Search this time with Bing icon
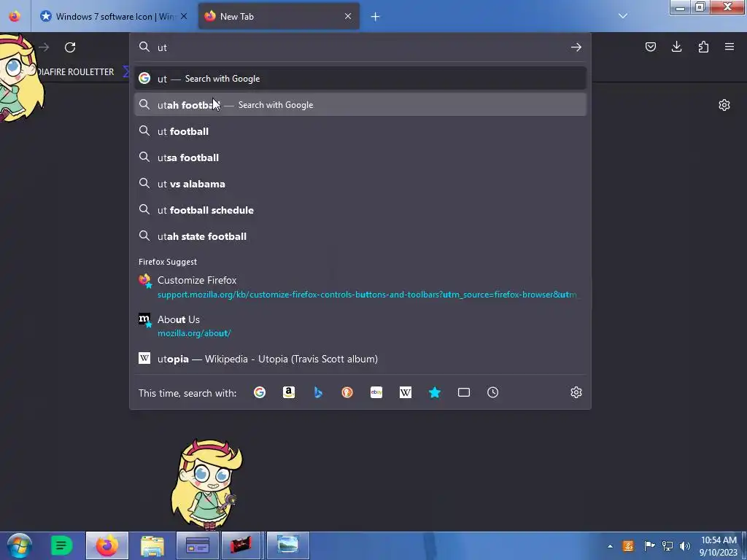 318,392
